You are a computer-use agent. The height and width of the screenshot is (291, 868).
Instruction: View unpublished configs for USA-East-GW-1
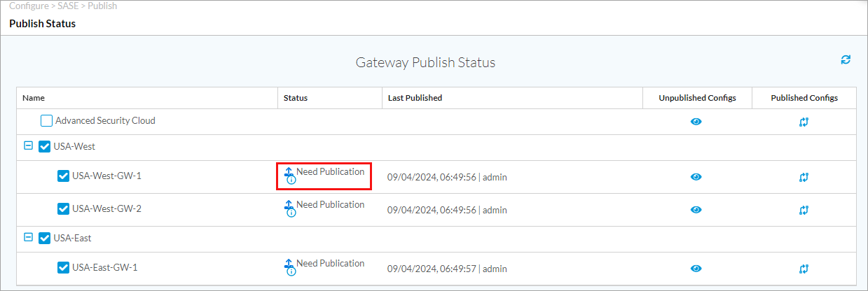pos(696,269)
